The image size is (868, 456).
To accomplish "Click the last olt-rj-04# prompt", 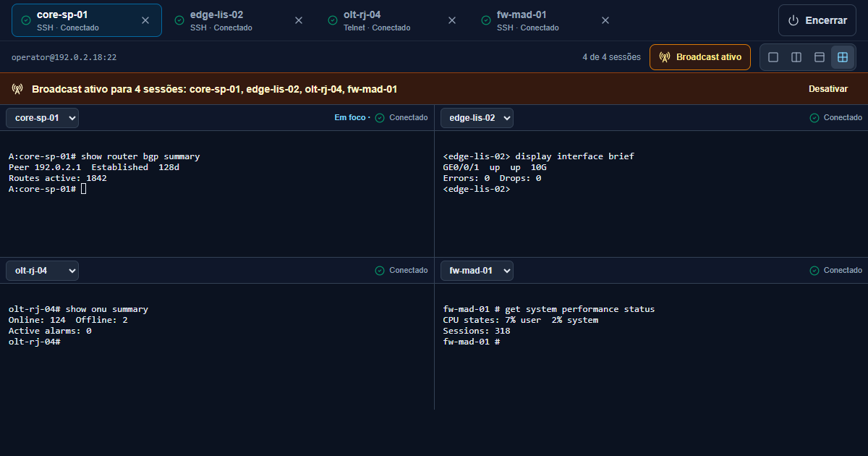I will click(x=34, y=342).
